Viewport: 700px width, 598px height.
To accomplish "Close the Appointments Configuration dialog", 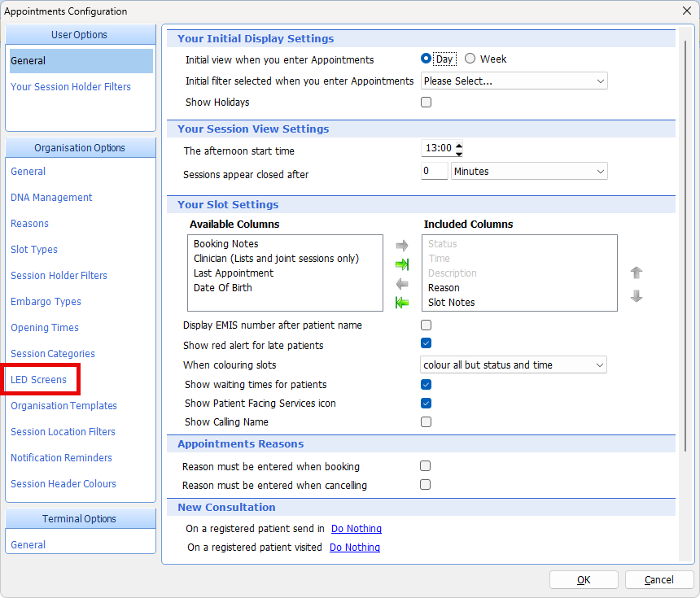I will click(686, 11).
